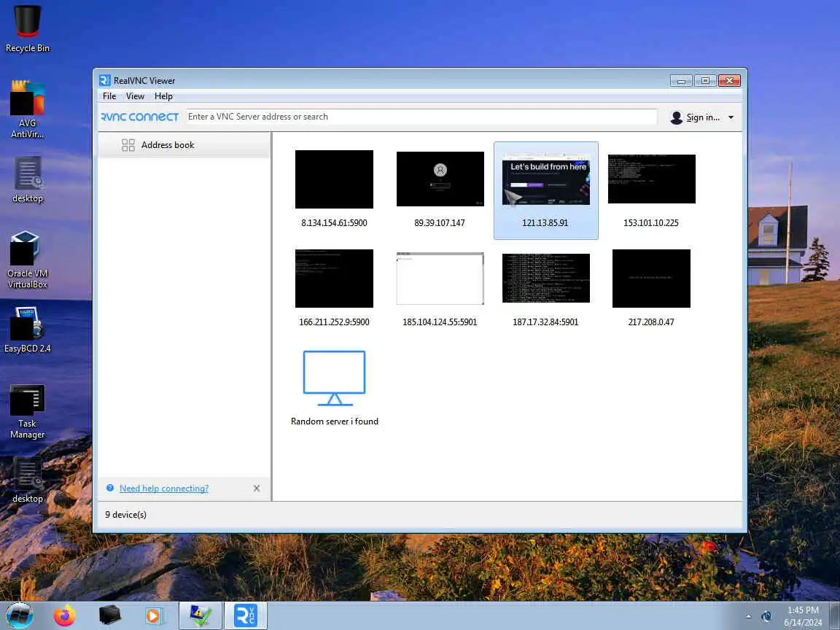Maximize the RealVNC Viewer window
The width and height of the screenshot is (840, 630).
[705, 81]
